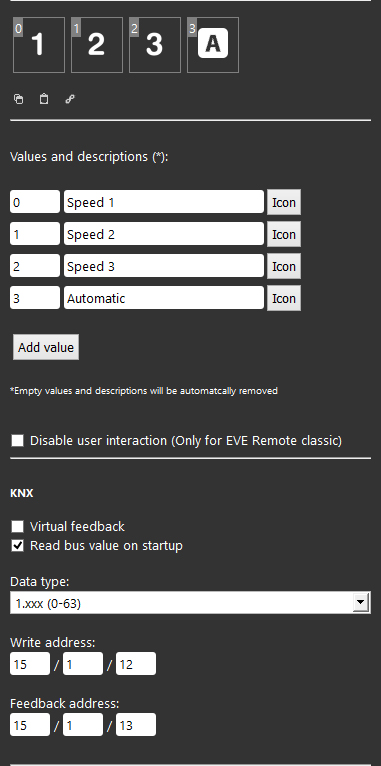The width and height of the screenshot is (381, 766).
Task: Uncheck Read bus value on startup
Action: click(x=18, y=546)
